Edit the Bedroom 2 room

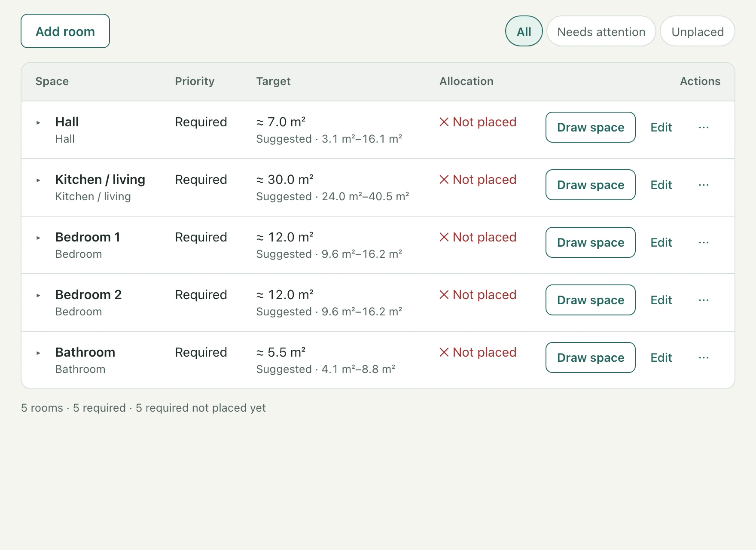[661, 300]
